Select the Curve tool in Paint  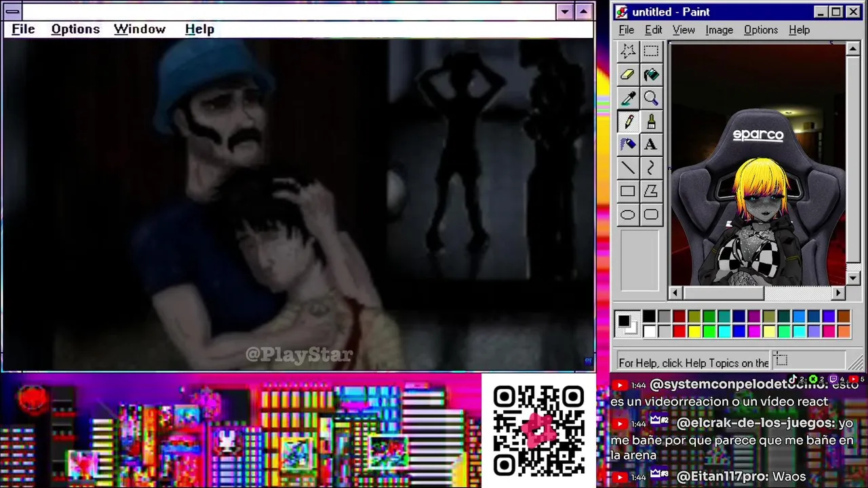click(x=651, y=167)
